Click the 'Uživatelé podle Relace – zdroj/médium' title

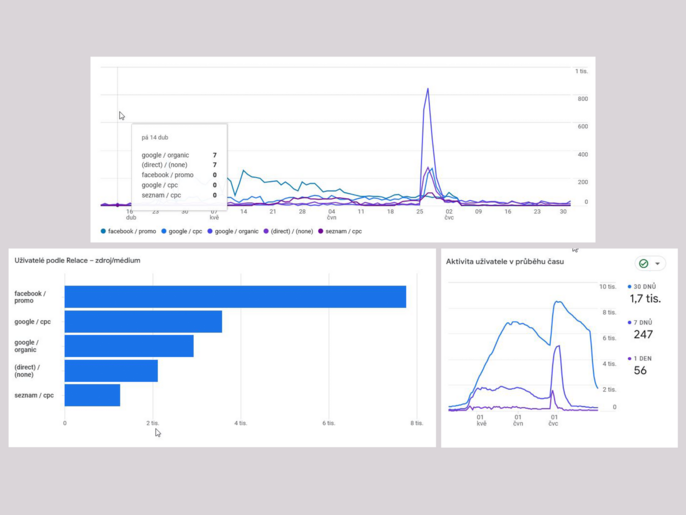coord(77,261)
